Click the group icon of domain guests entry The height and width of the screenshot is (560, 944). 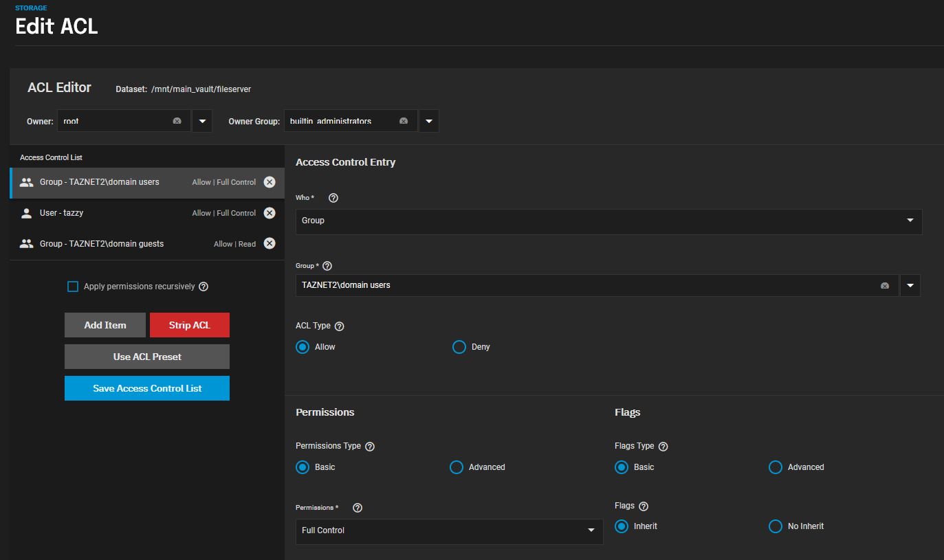(27, 243)
